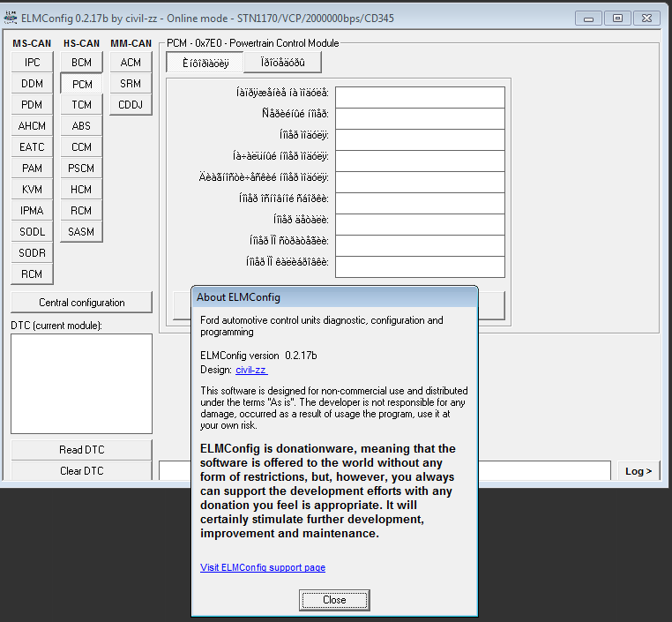
Task: Click the first PCM info field
Action: coord(420,97)
